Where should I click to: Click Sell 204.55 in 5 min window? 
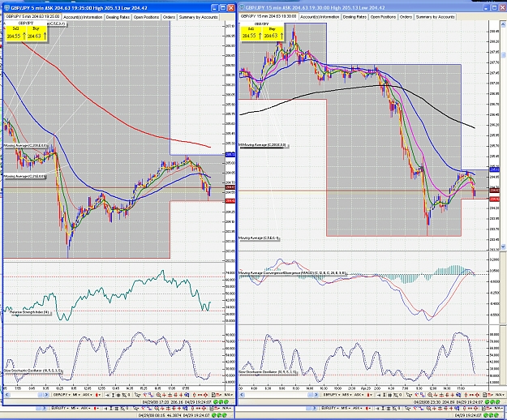(x=15, y=33)
